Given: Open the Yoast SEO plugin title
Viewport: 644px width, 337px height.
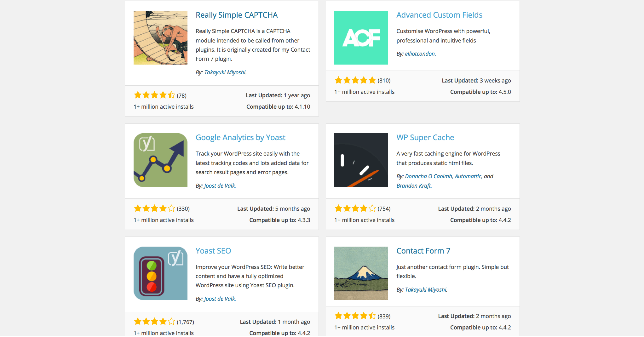Looking at the screenshot, I should coord(213,251).
